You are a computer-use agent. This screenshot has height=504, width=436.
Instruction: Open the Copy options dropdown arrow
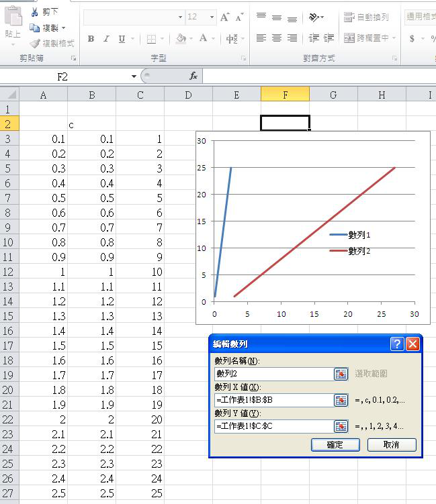click(x=64, y=28)
